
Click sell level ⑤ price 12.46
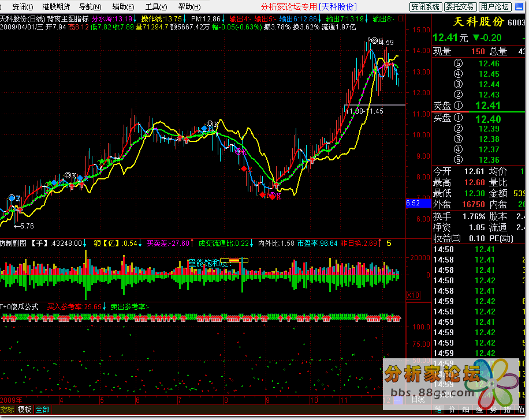pos(489,63)
